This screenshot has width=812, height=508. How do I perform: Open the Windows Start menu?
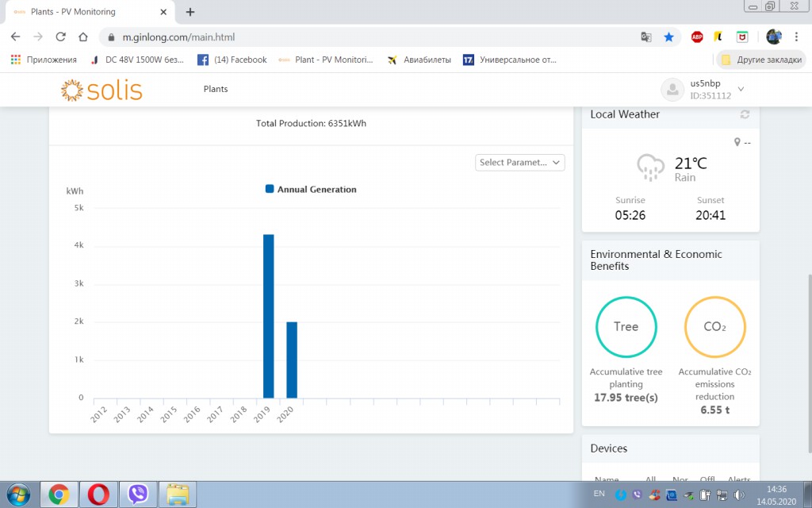tap(17, 494)
